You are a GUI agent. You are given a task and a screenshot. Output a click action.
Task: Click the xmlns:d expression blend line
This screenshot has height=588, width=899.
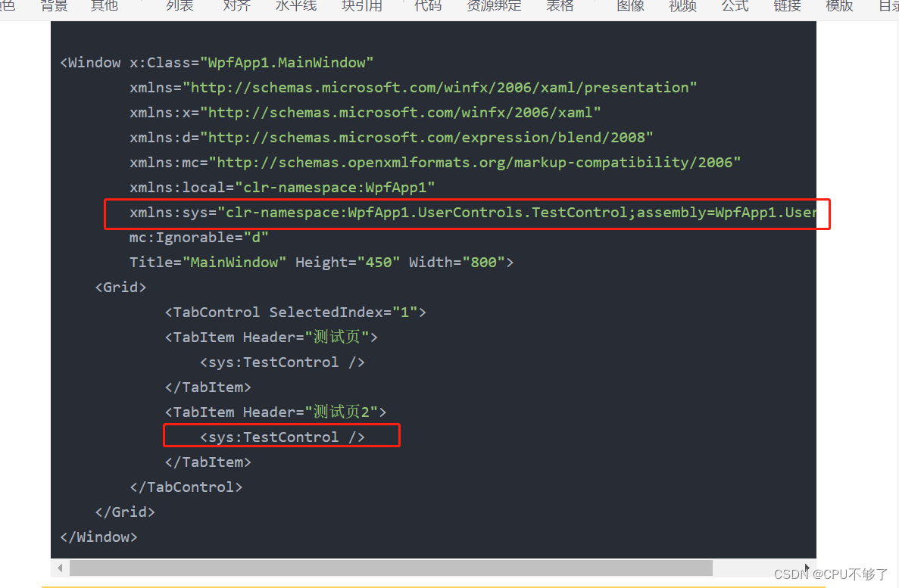point(391,138)
